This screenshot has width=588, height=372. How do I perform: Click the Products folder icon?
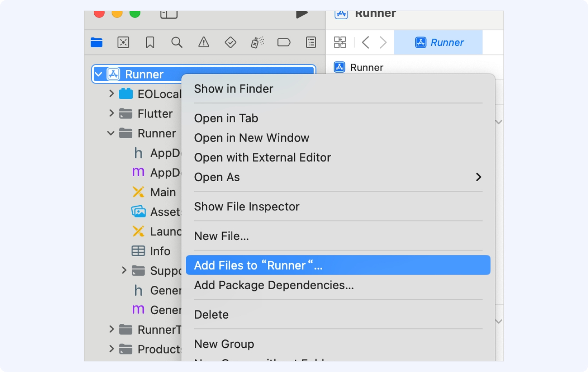(x=126, y=349)
